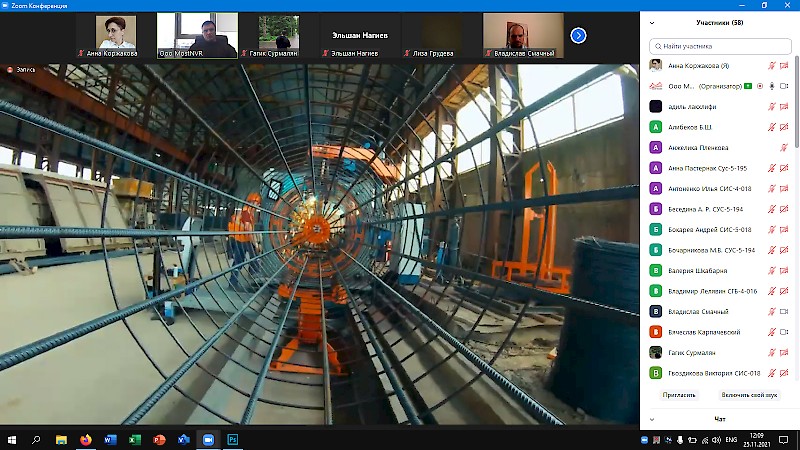The height and width of the screenshot is (450, 800).
Task: Click the camera-off icon for адиль лакхлифи
Action: 783,107
